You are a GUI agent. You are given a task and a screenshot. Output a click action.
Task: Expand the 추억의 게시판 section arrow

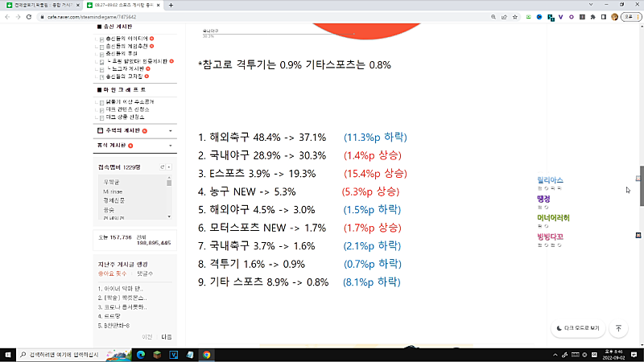tap(171, 130)
